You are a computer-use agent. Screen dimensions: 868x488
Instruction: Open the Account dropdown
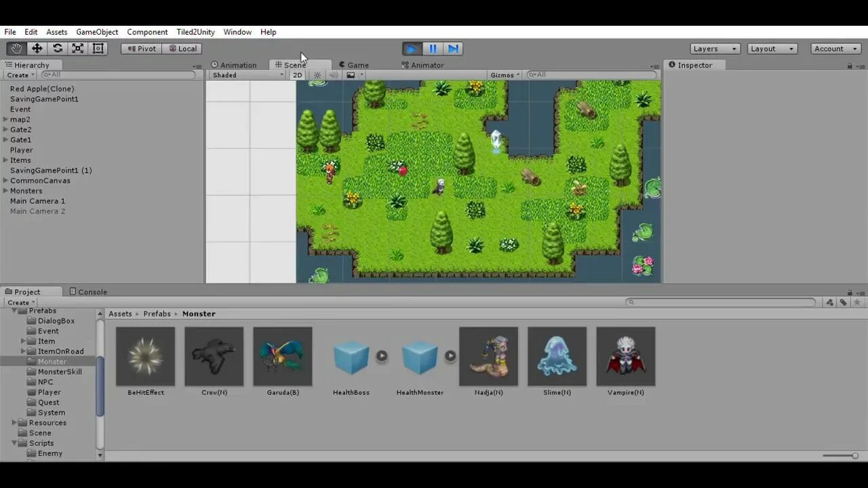coord(837,48)
